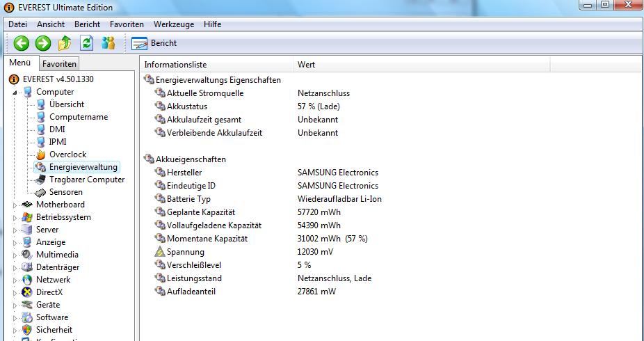The height and width of the screenshot is (341, 644).
Task: Click the Netzwerk globe icon
Action: 27,279
